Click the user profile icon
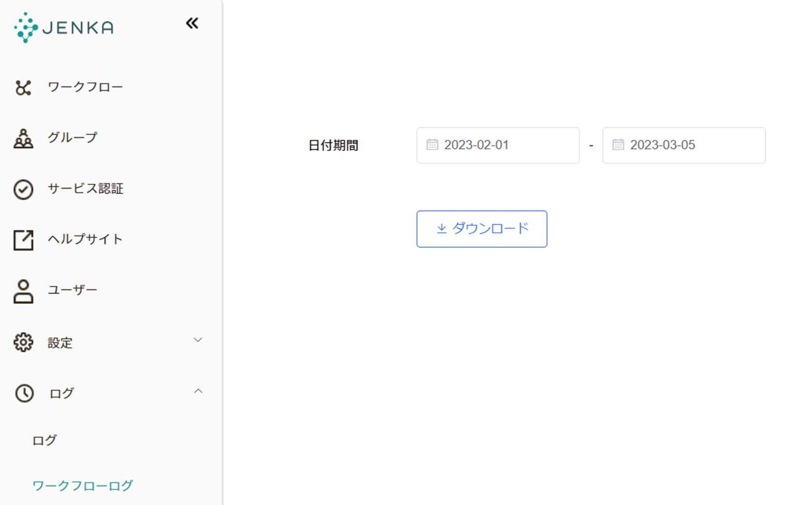The width and height of the screenshot is (812, 505). tap(23, 291)
